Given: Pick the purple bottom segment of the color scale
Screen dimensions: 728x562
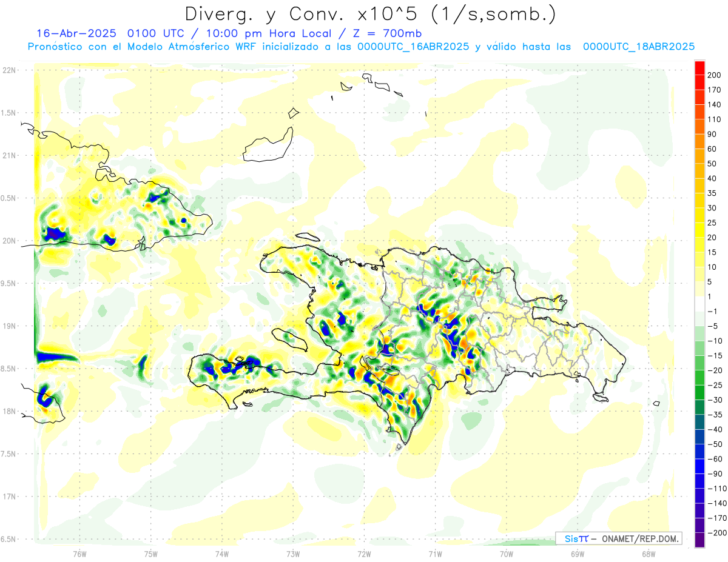Looking at the screenshot, I should point(699,540).
